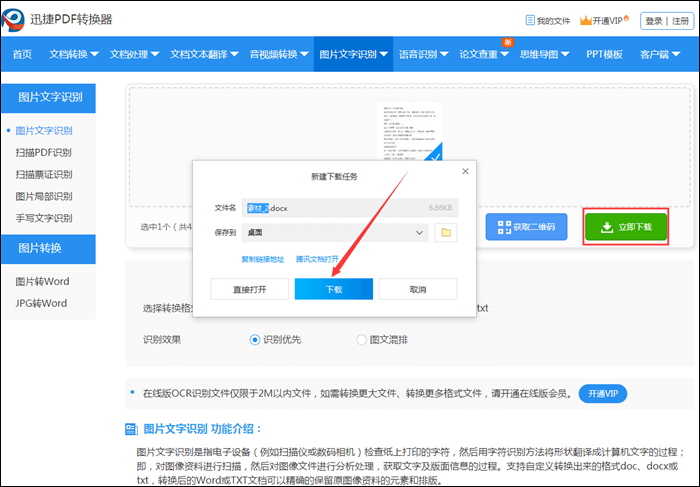Image resolution: width=700 pixels, height=487 pixels.
Task: Click 复制链接地址 link
Action: [262, 259]
